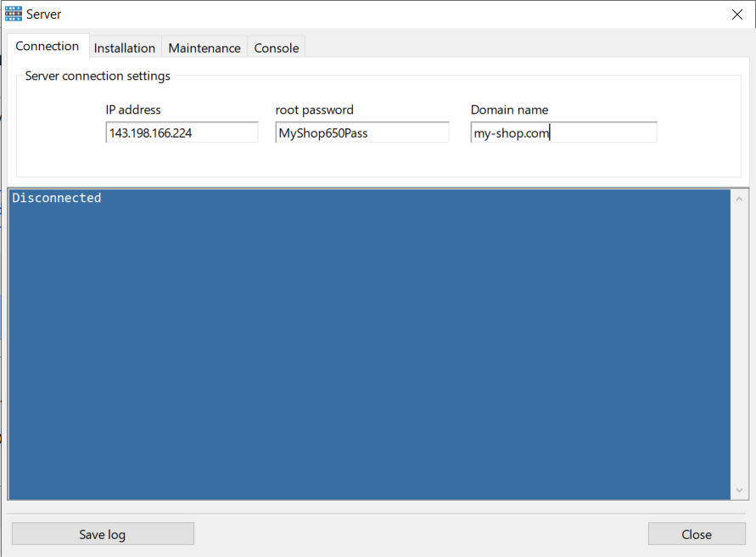Screen dimensions: 756x557
Task: Click the Domain name label
Action: coord(509,110)
